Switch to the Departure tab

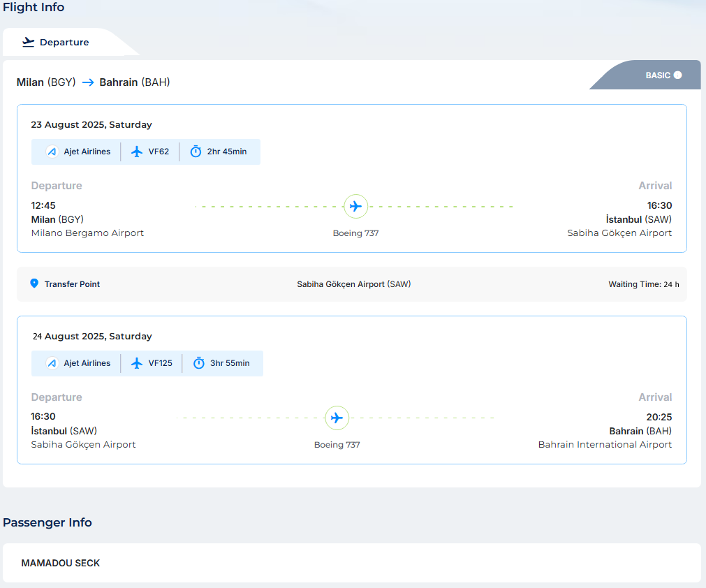(63, 42)
